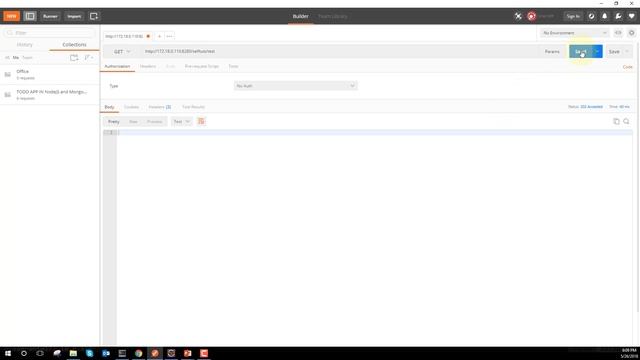Open the No Environment dropdown
Screen dimensions: 640x360
pos(575,33)
